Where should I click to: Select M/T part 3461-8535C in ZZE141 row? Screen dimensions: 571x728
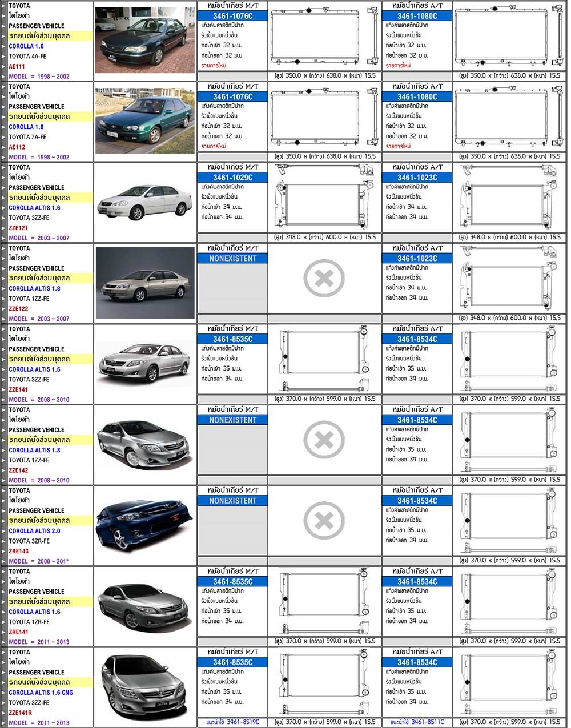[233, 339]
